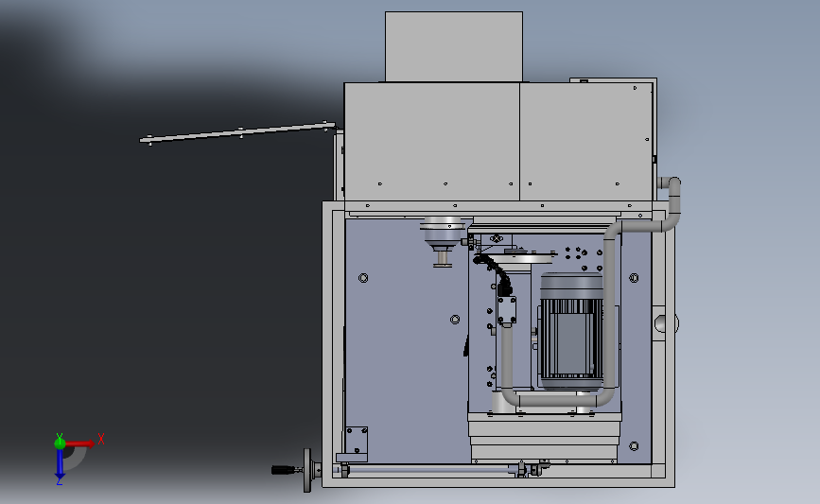Select the stepped base block beneath the motor
This screenshot has height=504, width=820.
(x=545, y=437)
